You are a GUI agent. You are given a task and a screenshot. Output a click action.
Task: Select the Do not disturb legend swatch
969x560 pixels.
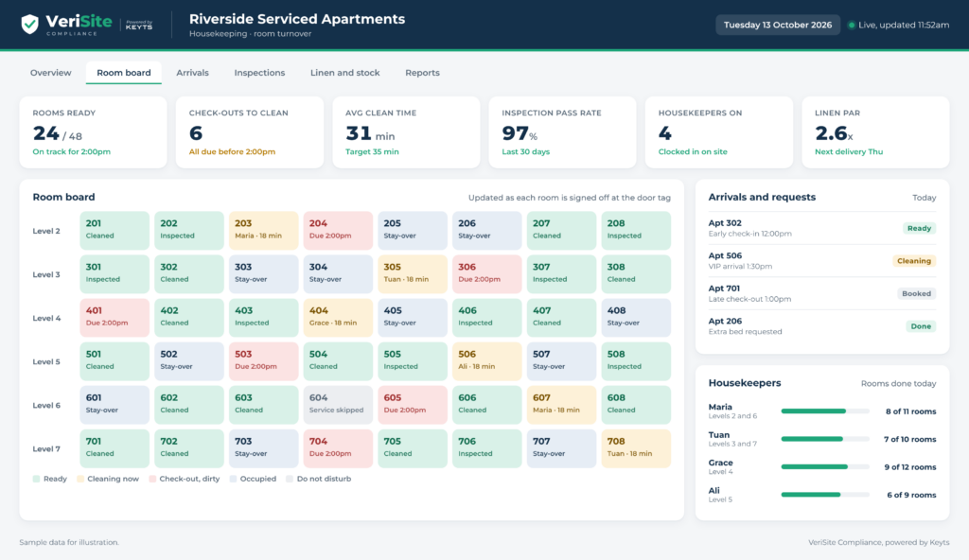pyautogui.click(x=290, y=479)
